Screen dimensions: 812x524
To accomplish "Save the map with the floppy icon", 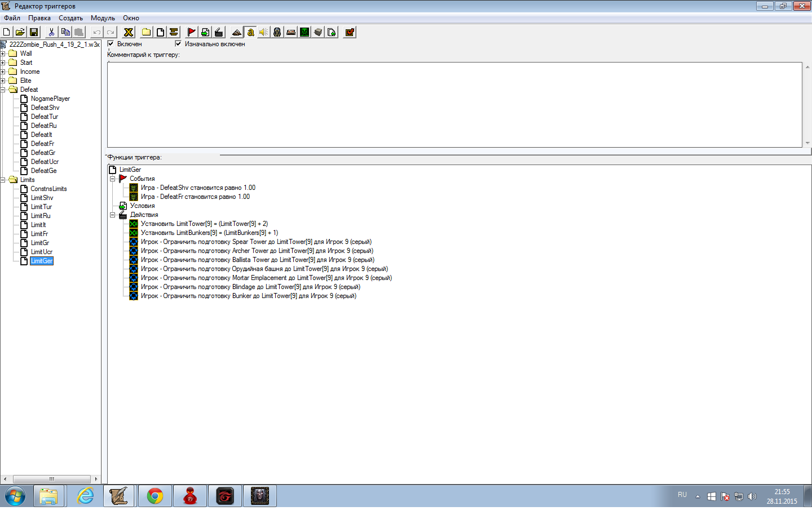I will (x=34, y=32).
